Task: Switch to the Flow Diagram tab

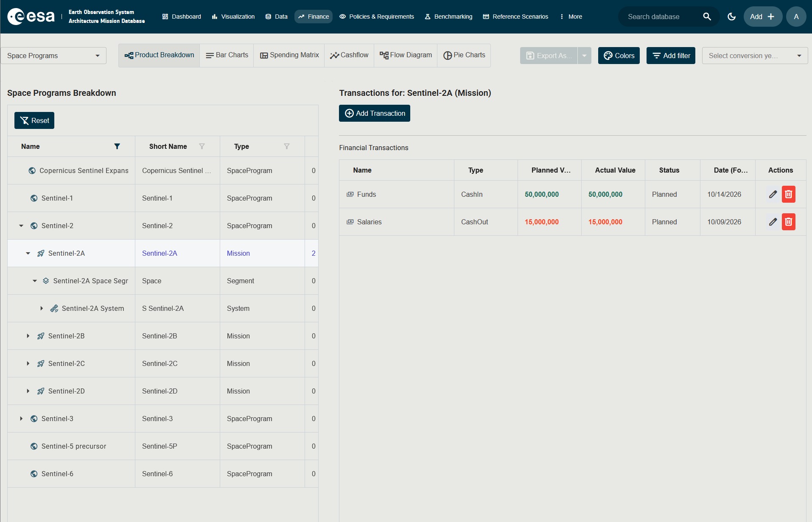Action: (x=406, y=55)
